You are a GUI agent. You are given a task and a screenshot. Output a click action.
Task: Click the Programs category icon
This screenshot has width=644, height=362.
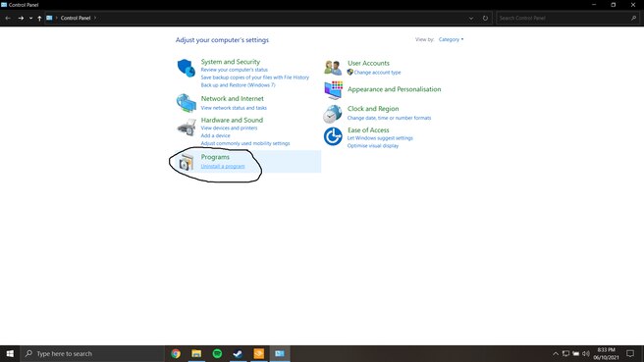pos(187,162)
